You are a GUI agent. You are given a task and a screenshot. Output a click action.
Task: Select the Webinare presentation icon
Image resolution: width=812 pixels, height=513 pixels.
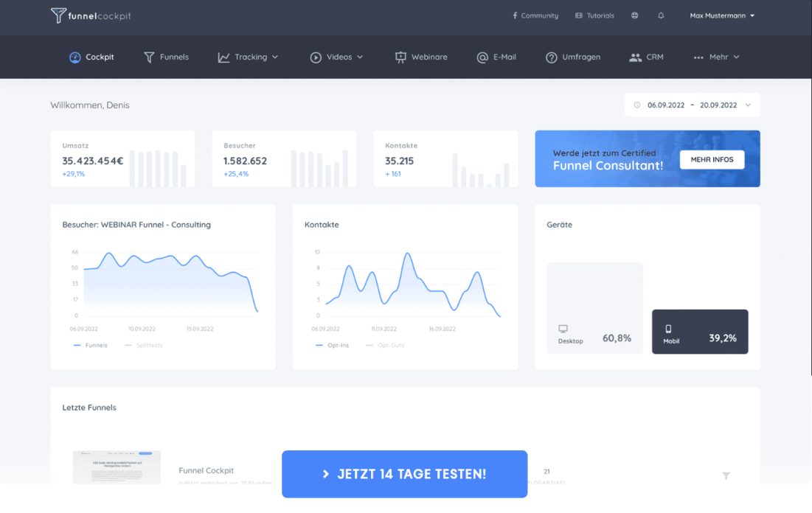400,57
